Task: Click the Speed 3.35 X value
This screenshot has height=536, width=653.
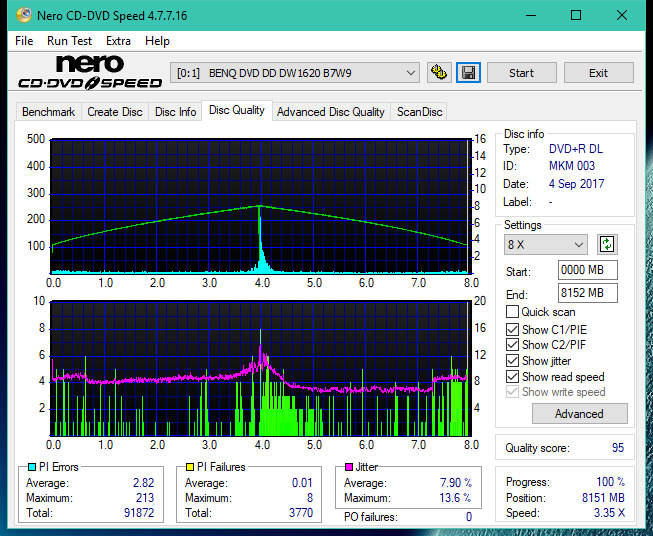Action: 609,513
